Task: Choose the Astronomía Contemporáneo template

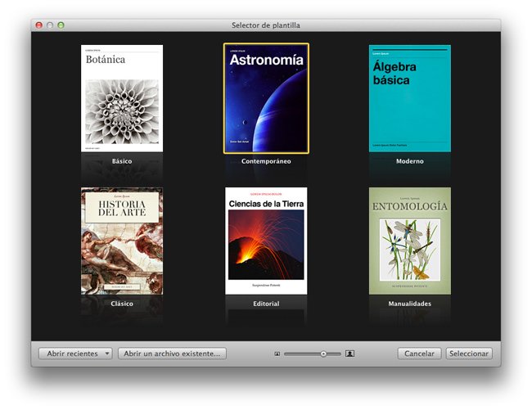Action: pos(266,98)
